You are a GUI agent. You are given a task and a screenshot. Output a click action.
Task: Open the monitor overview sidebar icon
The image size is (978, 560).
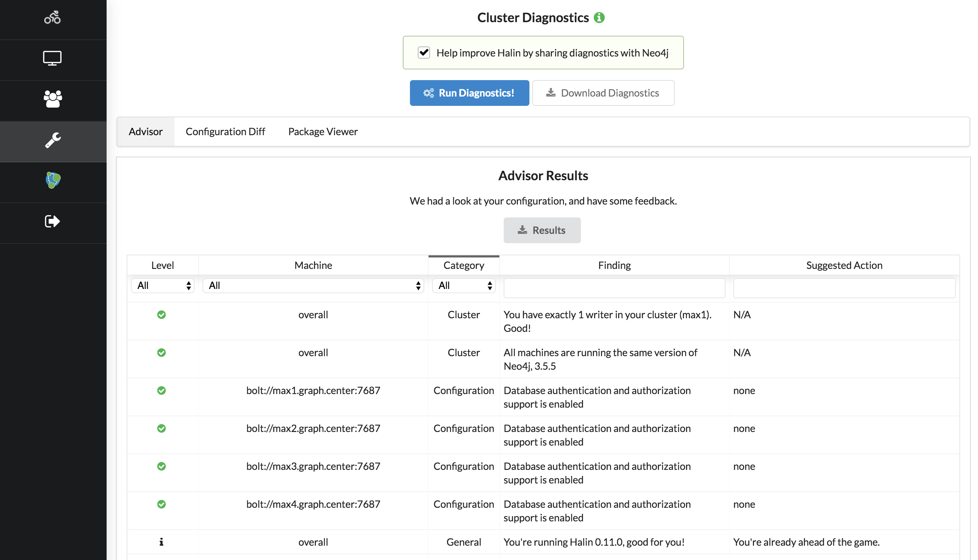click(x=52, y=58)
